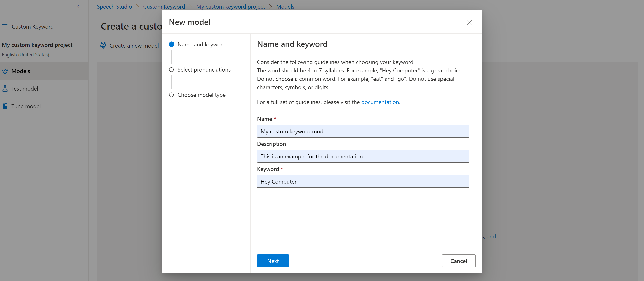Expand the Custom Keyword breadcrumb link
Viewport: 644px width, 281px height.
(163, 6)
